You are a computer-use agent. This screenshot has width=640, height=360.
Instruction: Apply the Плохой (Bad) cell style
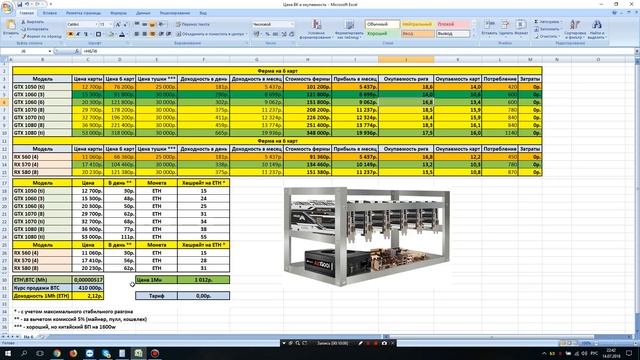(452, 24)
